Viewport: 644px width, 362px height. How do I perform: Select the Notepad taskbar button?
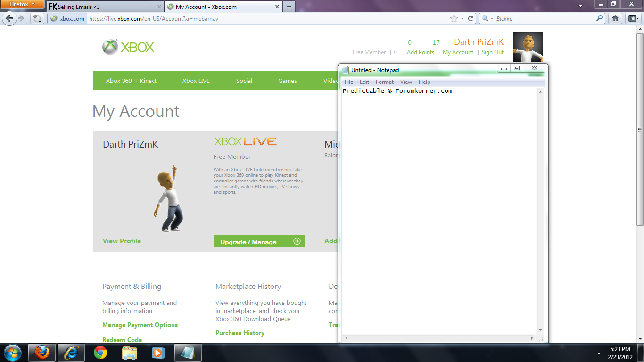188,353
